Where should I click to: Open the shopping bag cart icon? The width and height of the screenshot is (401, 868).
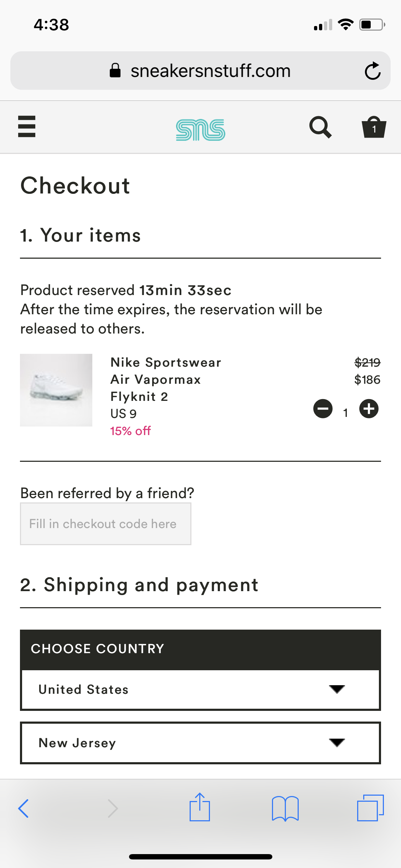(x=374, y=127)
